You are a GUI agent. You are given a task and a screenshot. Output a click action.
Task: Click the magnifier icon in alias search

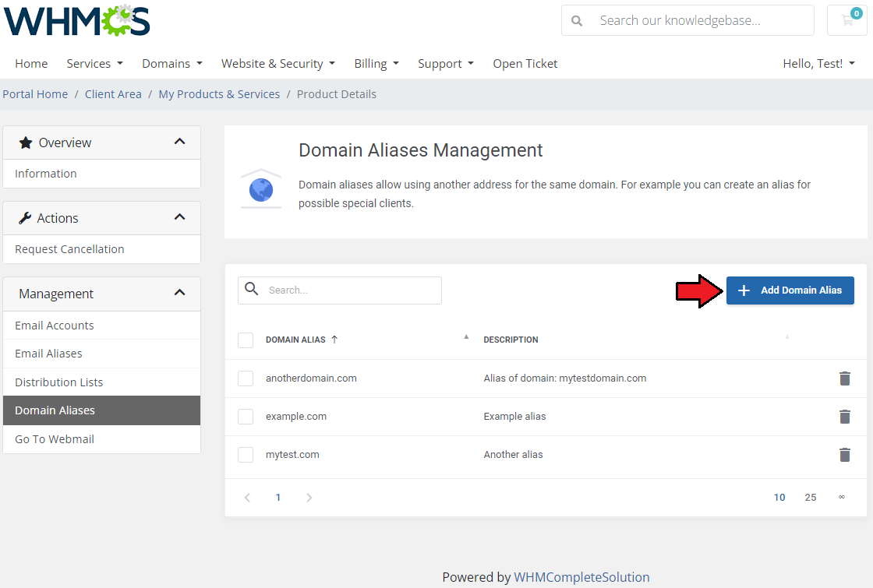(252, 289)
